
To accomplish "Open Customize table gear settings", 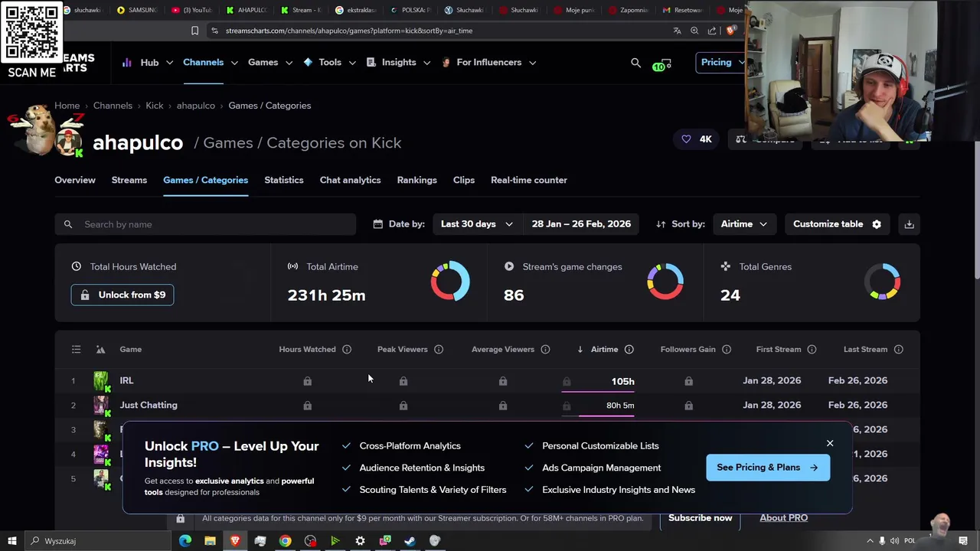I will pos(837,224).
